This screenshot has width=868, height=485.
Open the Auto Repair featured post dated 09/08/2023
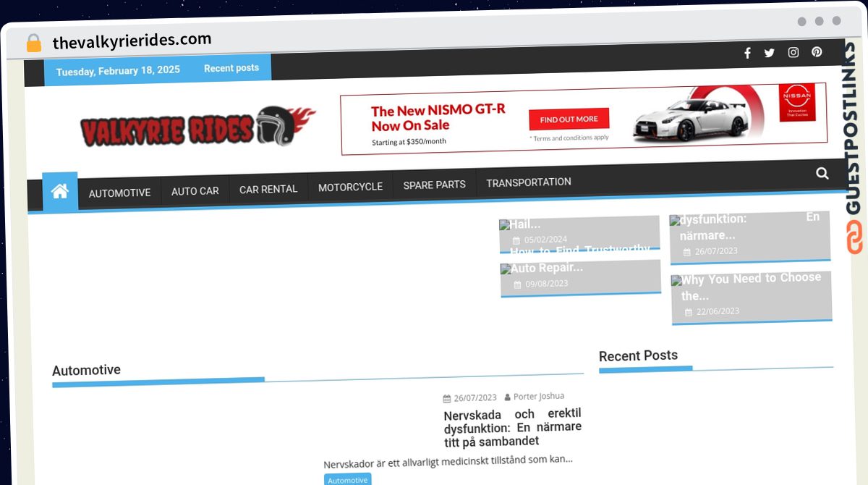(x=581, y=278)
